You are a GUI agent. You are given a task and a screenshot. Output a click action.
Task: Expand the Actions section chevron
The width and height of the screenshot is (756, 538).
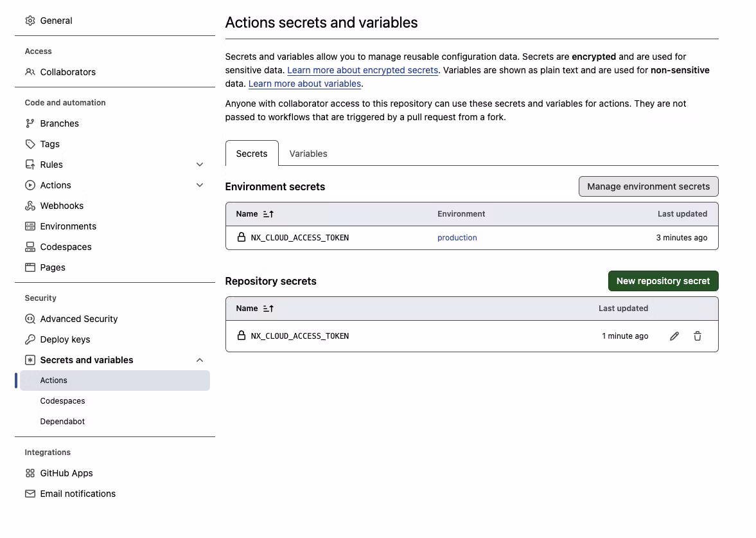pos(200,184)
